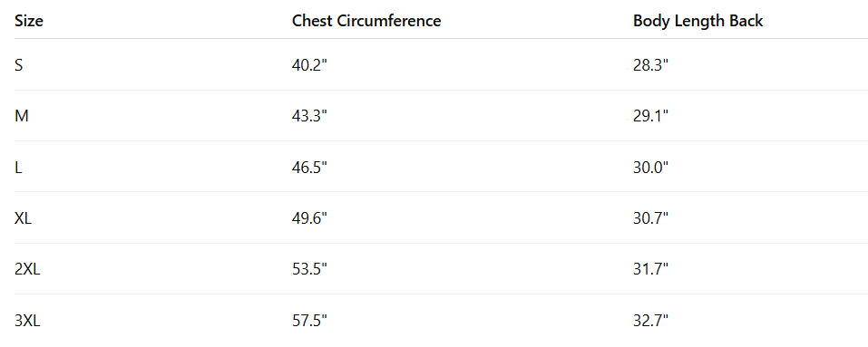
Task: Select the S size cell
Action: click(x=19, y=65)
